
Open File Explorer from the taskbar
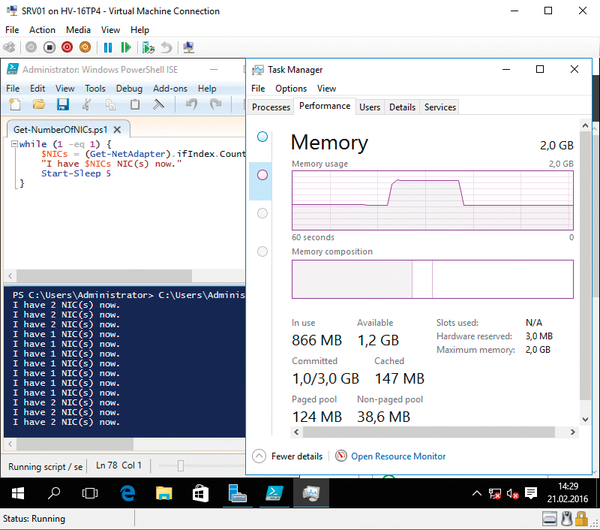coord(164,494)
